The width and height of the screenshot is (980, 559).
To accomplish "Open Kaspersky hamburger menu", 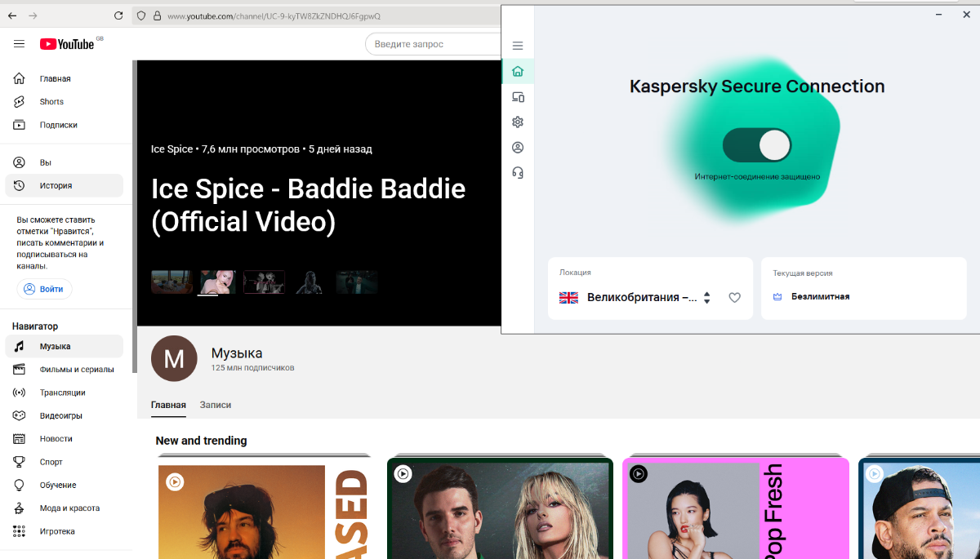I will [x=518, y=46].
